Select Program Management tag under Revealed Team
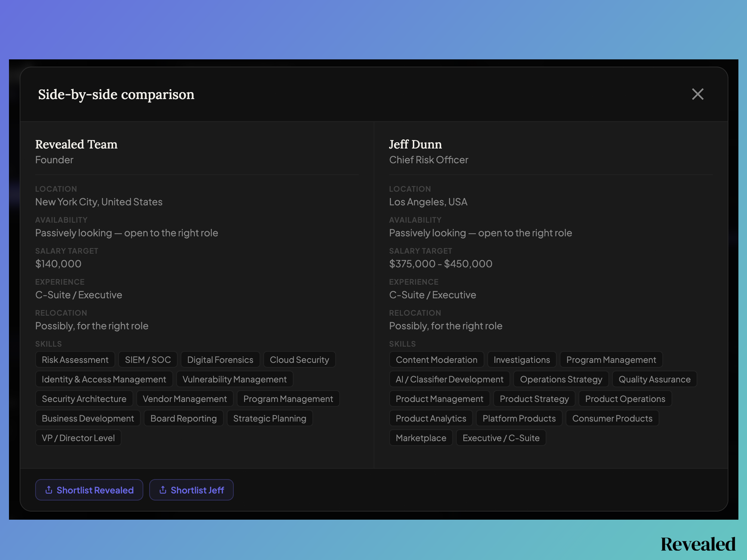This screenshot has height=560, width=747. [288, 399]
